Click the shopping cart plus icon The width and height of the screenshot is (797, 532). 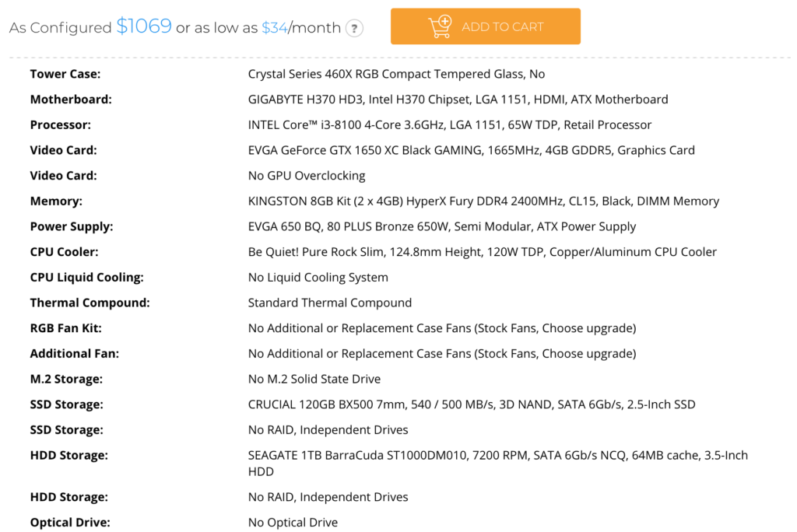click(441, 26)
